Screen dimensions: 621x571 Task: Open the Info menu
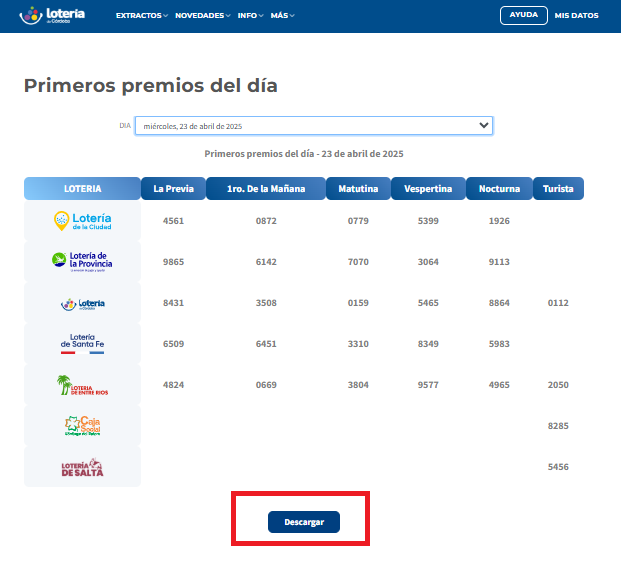tap(250, 16)
